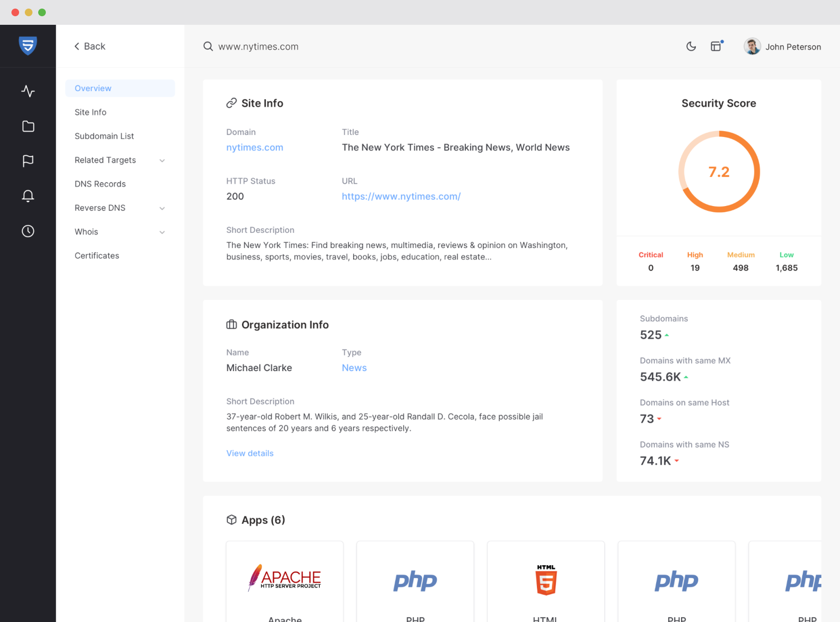The height and width of the screenshot is (622, 840).
Task: Click the HTTP Status value 200
Action: point(235,197)
